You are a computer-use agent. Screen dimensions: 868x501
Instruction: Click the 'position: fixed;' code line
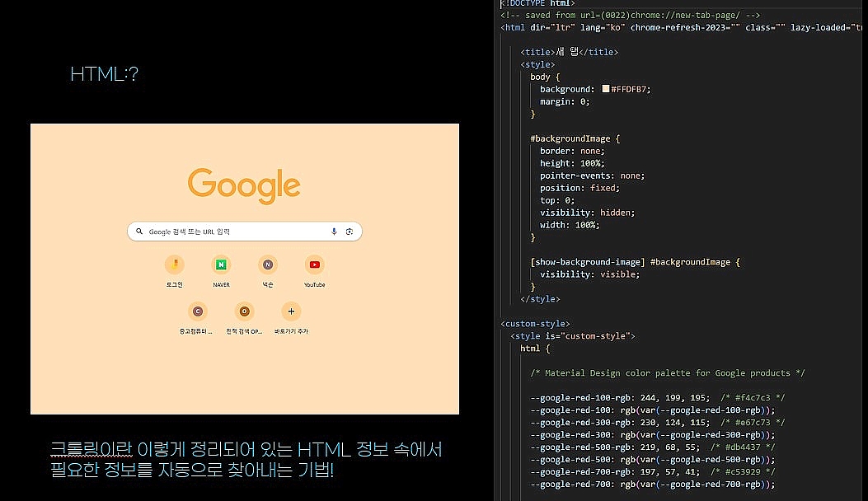point(579,188)
